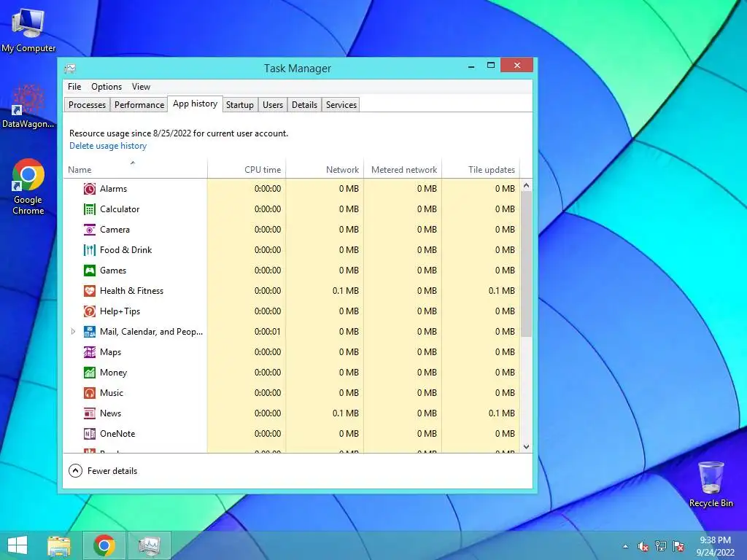
Task: Click Health & Fitness Network 0.1 MB
Action: pyautogui.click(x=345, y=291)
